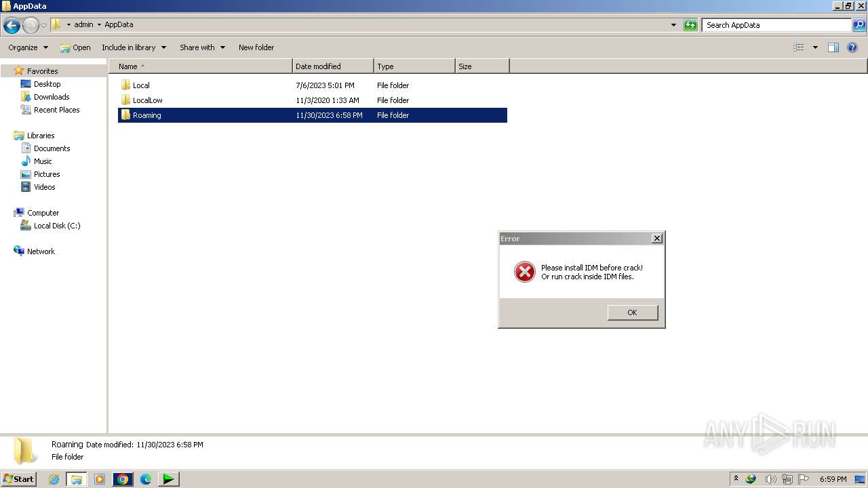Close the Error dialog with X
The height and width of the screenshot is (488, 868).
coord(656,239)
